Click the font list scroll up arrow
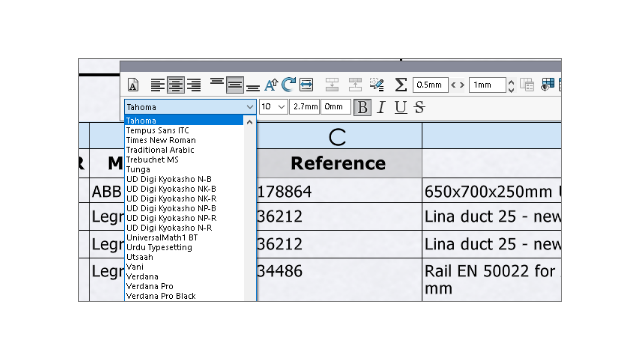The image size is (640, 360). [x=250, y=122]
